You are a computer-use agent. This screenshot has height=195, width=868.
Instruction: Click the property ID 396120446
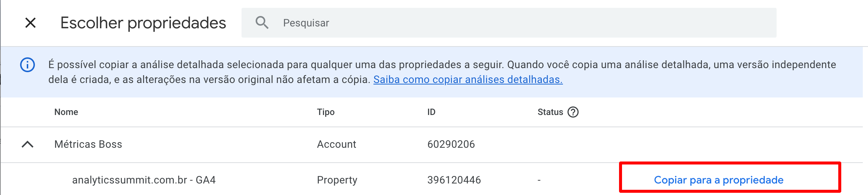[454, 180]
